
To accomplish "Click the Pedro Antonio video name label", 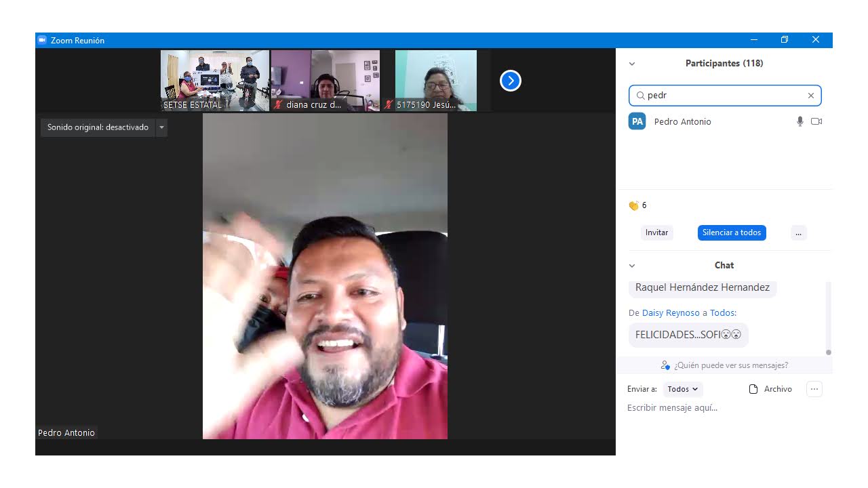I will click(66, 432).
